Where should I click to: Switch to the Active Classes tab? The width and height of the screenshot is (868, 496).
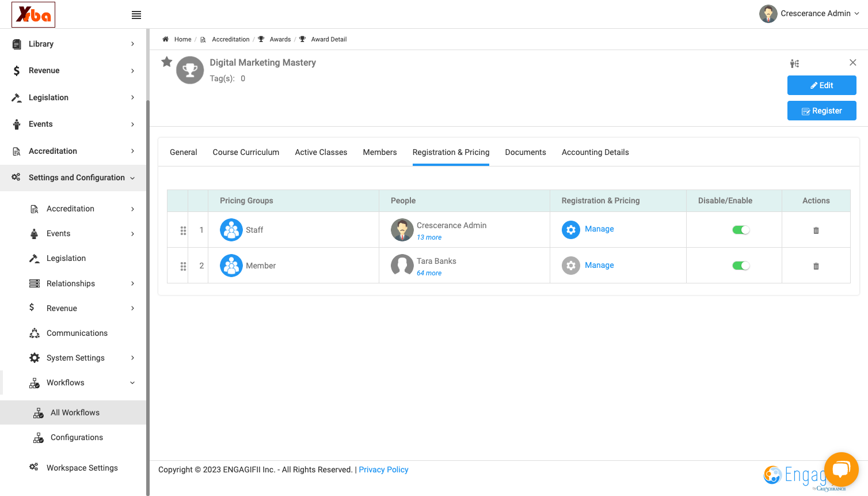321,152
